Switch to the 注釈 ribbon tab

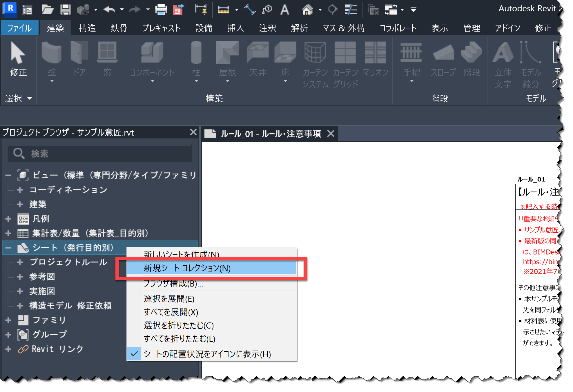(x=267, y=28)
